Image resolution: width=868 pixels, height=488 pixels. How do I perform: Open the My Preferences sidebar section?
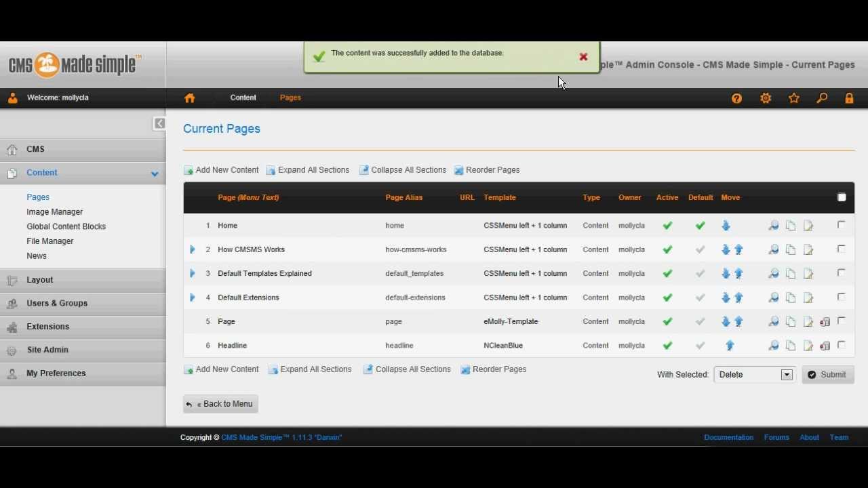83,373
